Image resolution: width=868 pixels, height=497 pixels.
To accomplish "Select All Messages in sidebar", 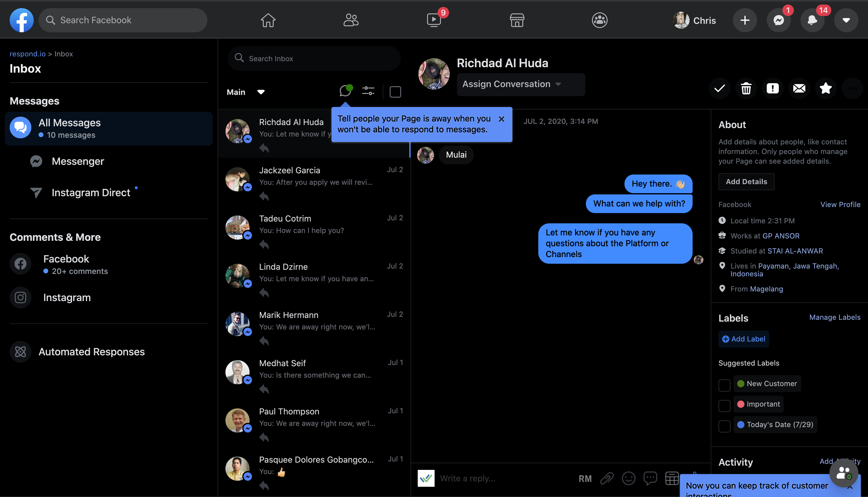I will tap(108, 128).
